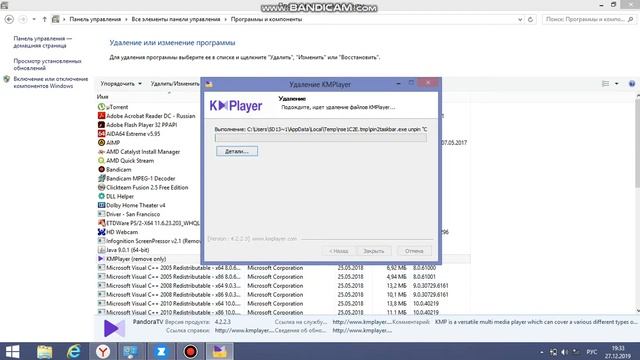Click Удалить/Изменить toolbar button
Image resolution: width=640 pixels, height=360 pixels.
[x=175, y=84]
